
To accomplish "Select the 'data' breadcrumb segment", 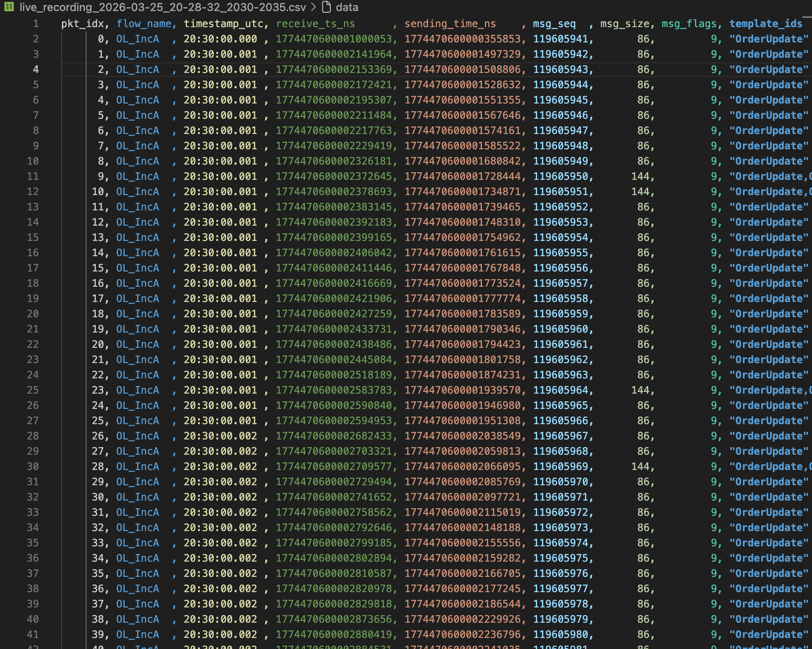I will (347, 7).
